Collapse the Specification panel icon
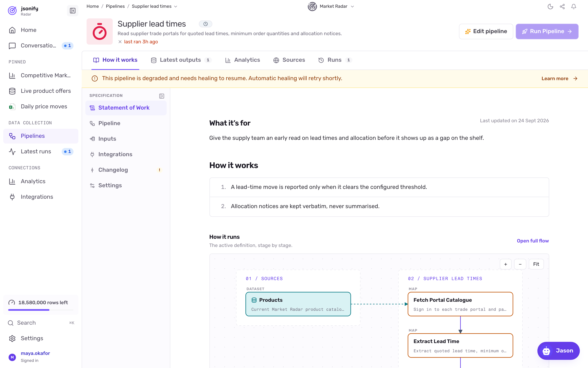The width and height of the screenshot is (588, 368). 161,96
